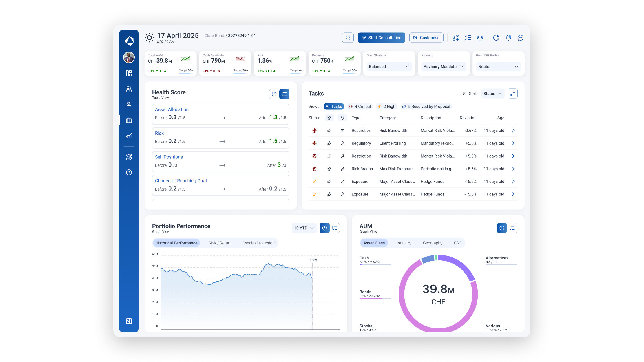Change Product from Advisory Mandate dropdown
This screenshot has height=362, width=644.
[443, 67]
